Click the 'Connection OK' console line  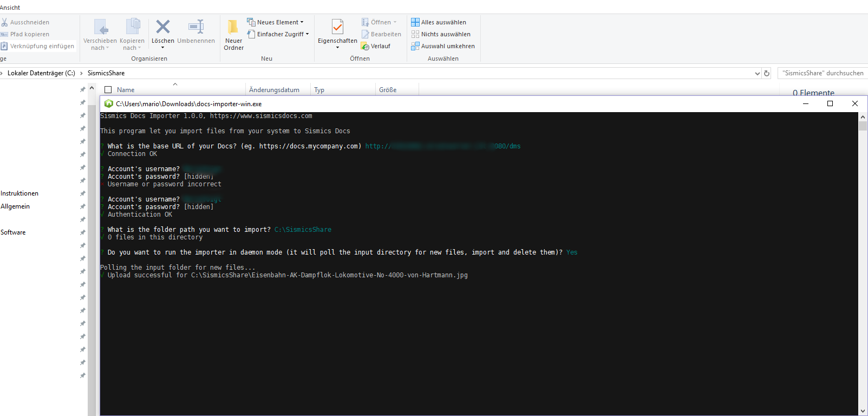pos(132,154)
